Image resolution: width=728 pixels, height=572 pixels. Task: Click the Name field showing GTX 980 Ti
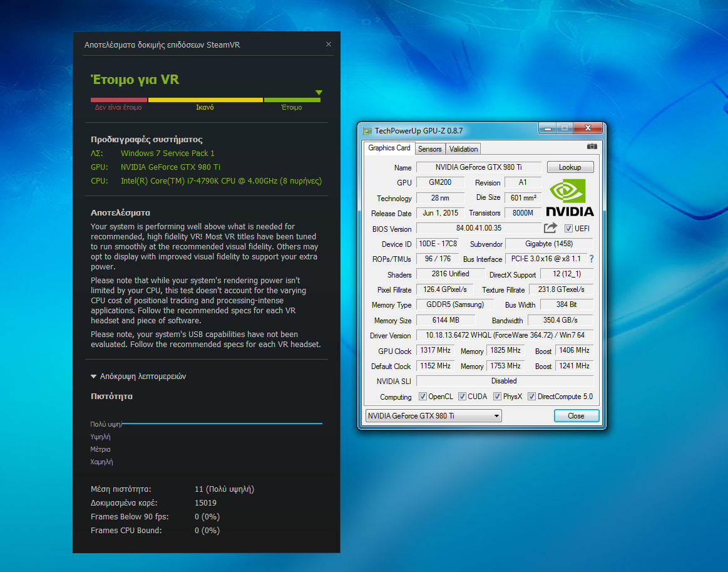coord(479,167)
